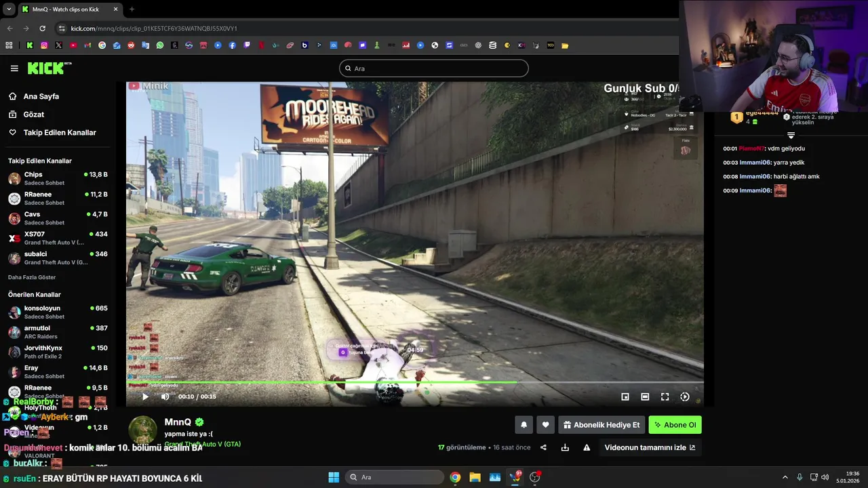Mute the clip's audio using the speaker icon

click(165, 396)
